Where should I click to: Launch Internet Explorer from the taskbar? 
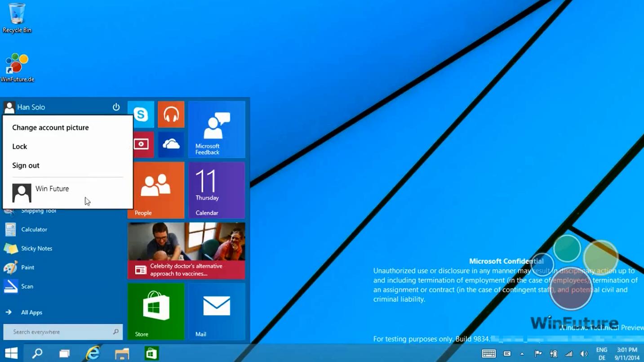click(x=93, y=353)
